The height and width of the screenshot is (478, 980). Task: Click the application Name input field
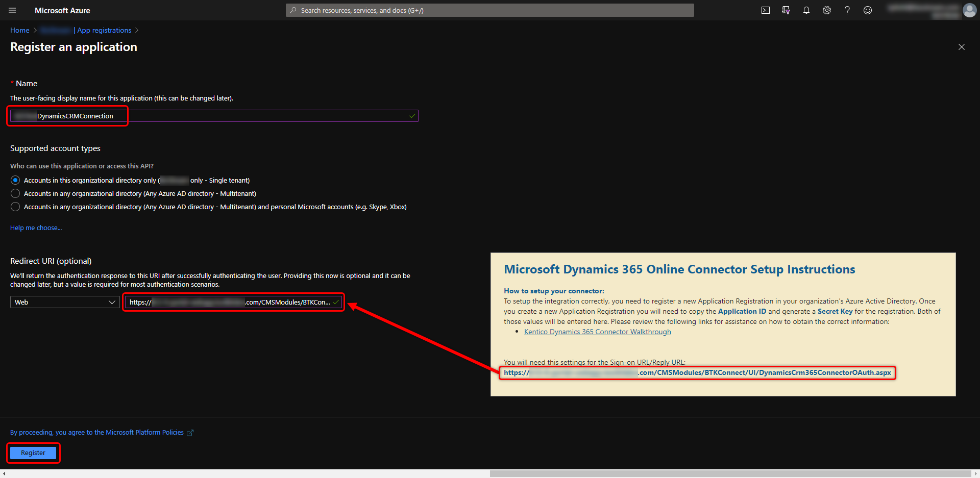214,116
